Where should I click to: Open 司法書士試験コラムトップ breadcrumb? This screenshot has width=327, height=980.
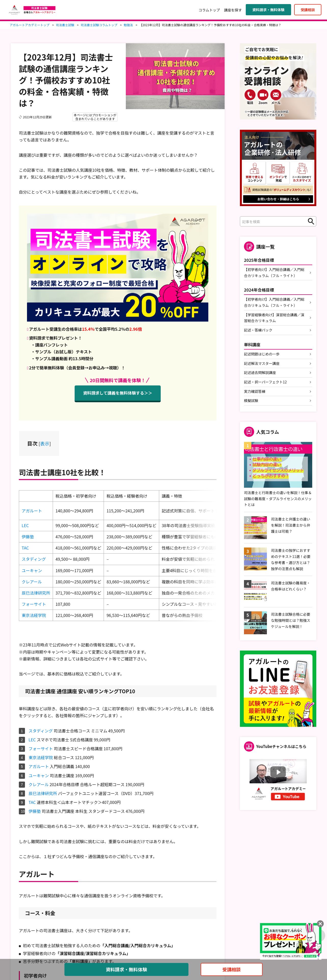point(99,25)
